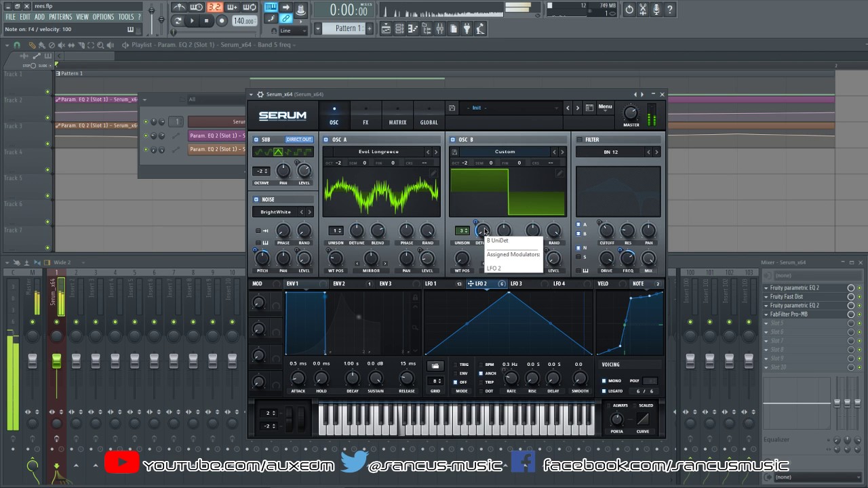Adjust the OSC B unison voices stepper

pos(462,230)
